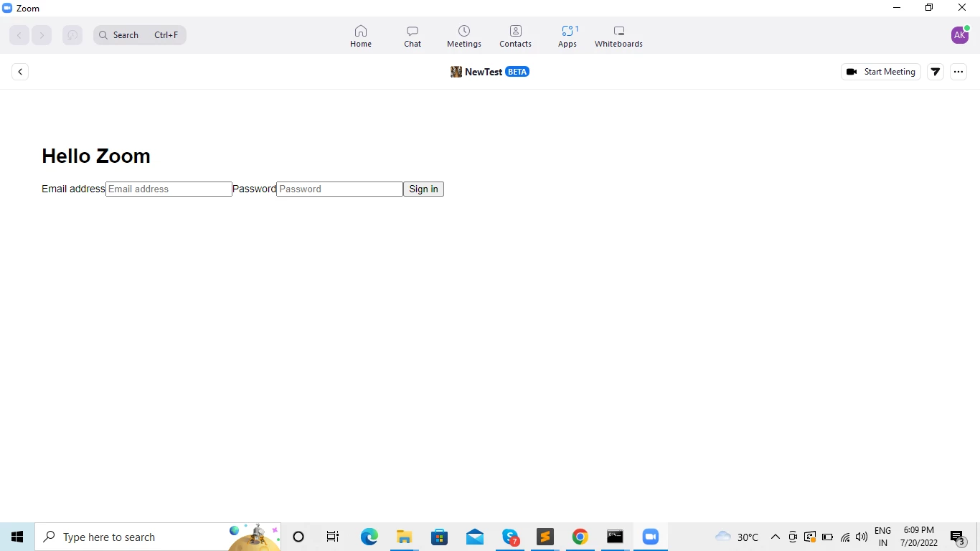The width and height of the screenshot is (980, 551).
Task: Open the clock showing 6:09 PM
Action: pos(919,537)
